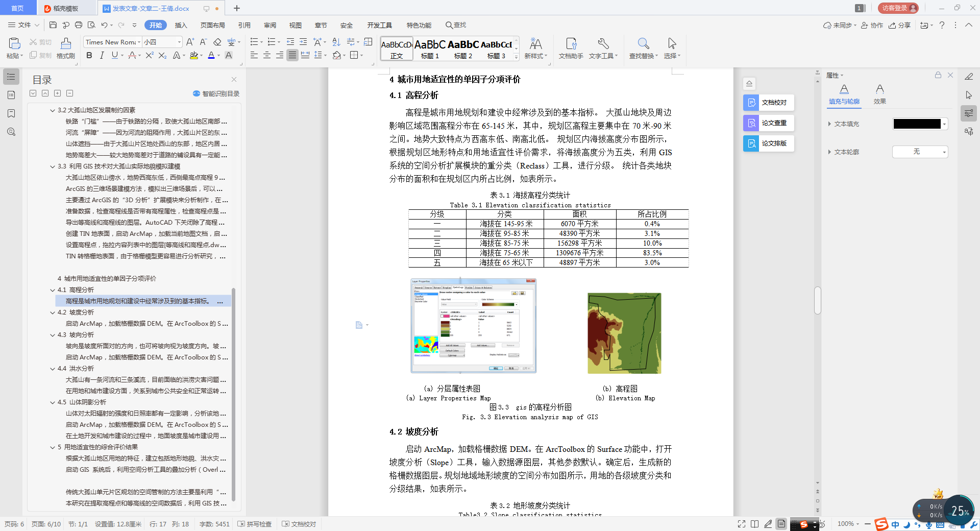
Task: Open the Find and Replace tool
Action: (643, 49)
